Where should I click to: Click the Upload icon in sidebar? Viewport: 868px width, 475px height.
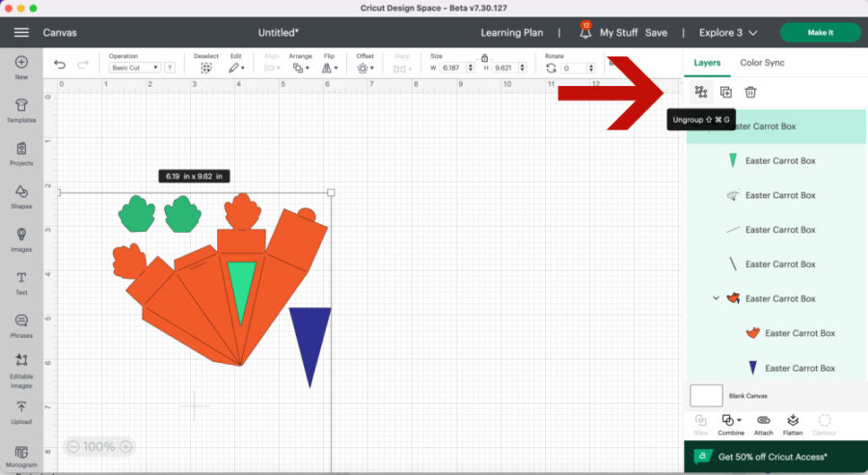click(20, 411)
